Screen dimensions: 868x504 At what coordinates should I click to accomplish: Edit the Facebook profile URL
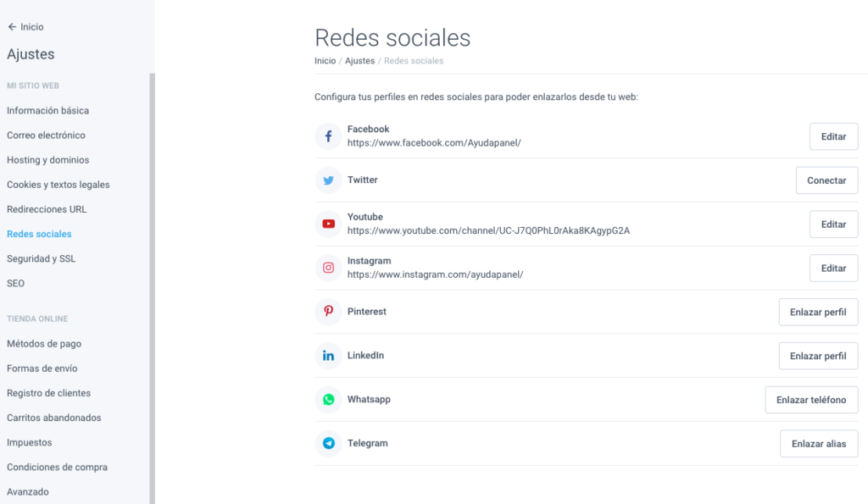click(x=834, y=136)
